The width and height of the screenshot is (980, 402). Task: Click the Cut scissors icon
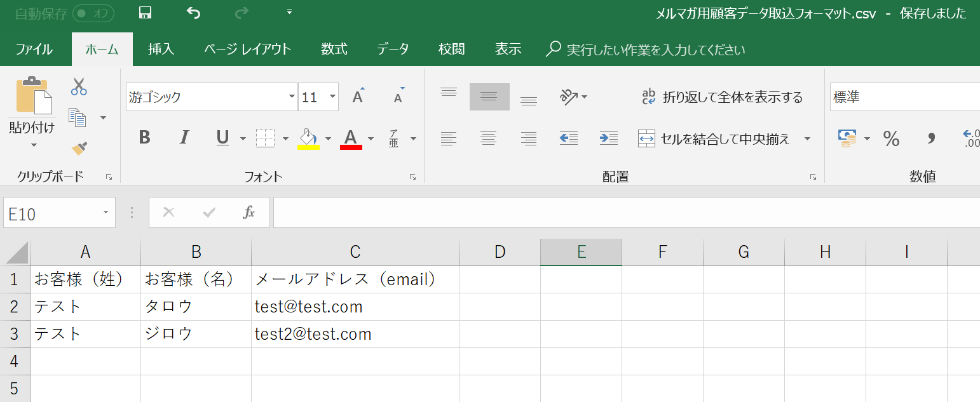click(x=79, y=87)
